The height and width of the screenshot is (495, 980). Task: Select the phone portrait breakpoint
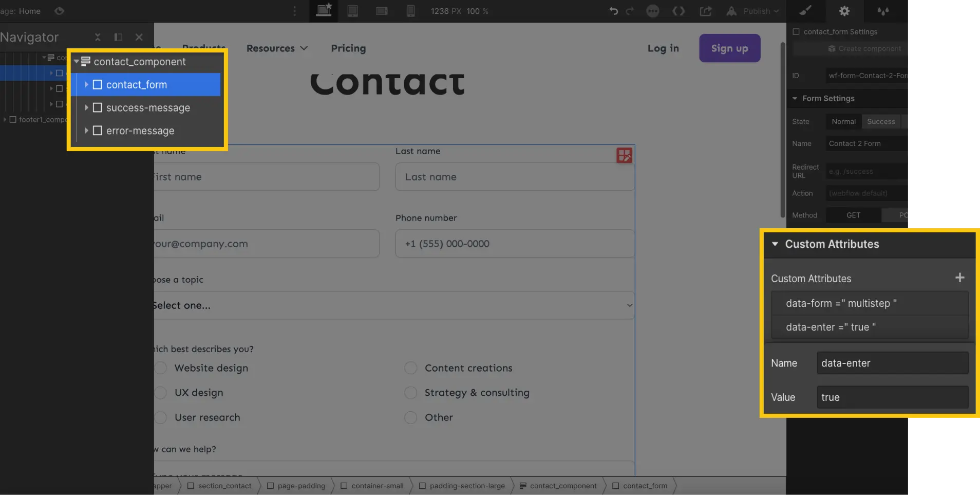[410, 11]
